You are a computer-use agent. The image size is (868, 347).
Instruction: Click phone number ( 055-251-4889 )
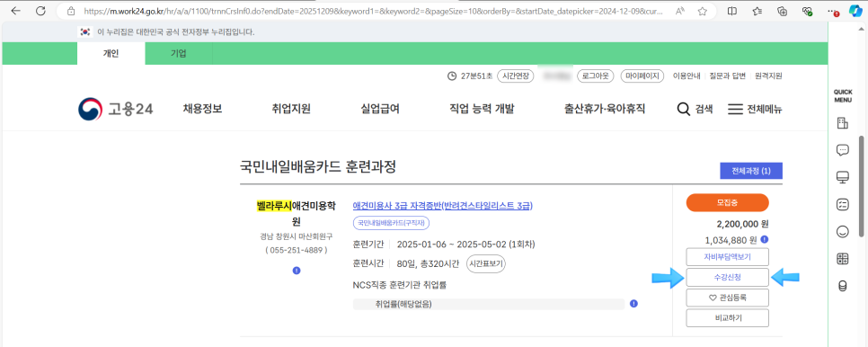click(x=297, y=250)
